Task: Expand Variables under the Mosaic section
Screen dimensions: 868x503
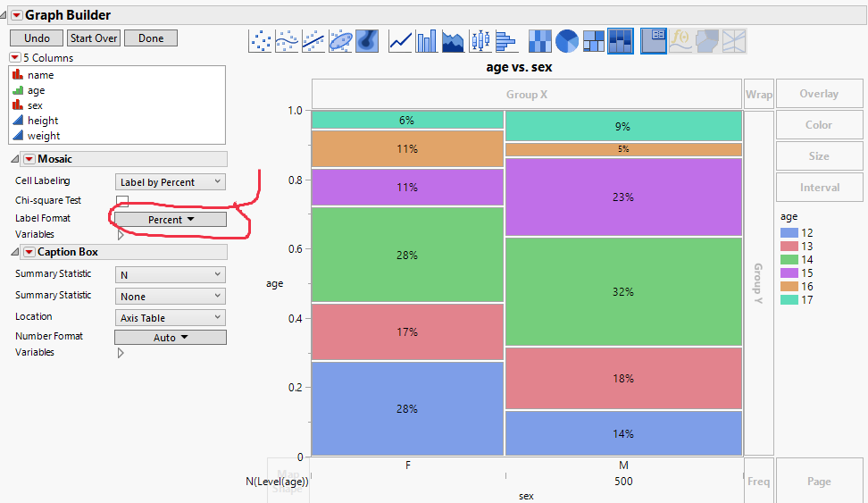Action: 121,235
